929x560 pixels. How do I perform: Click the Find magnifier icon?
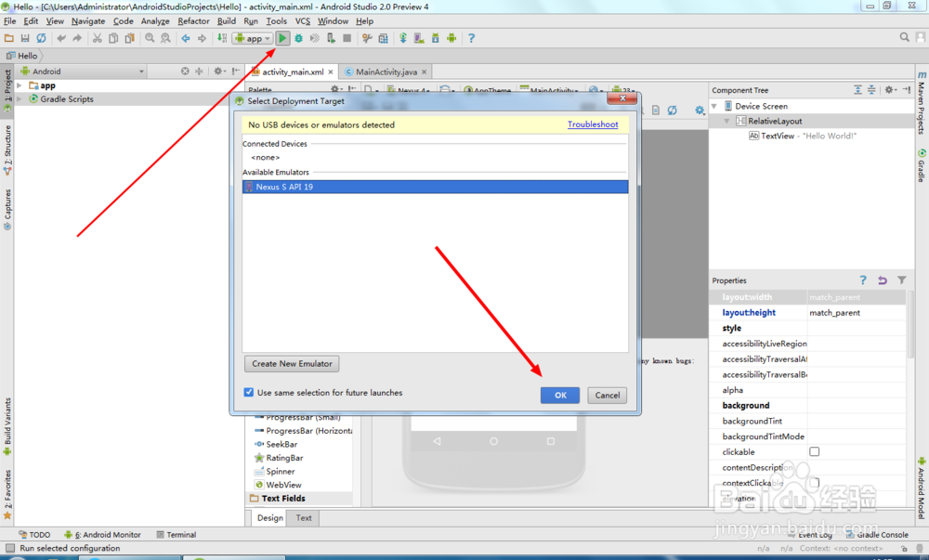point(150,38)
